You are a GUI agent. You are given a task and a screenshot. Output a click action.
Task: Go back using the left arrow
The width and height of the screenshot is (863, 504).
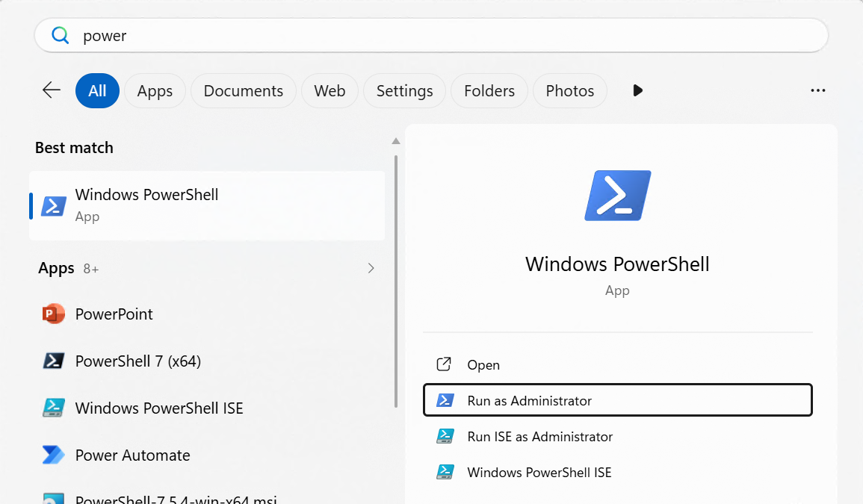click(52, 90)
